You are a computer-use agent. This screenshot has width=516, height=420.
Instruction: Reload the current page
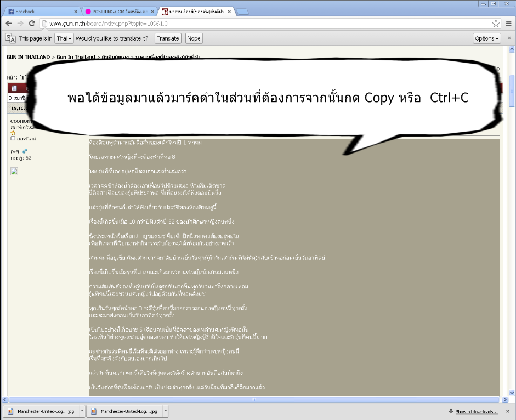[x=32, y=24]
